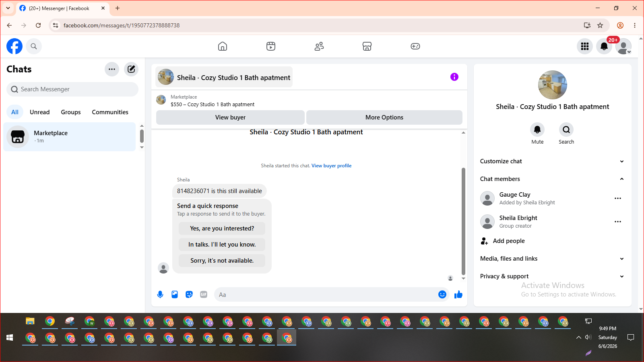This screenshot has height=362, width=644.
Task: Mute the conversation with bell button
Action: point(537,130)
